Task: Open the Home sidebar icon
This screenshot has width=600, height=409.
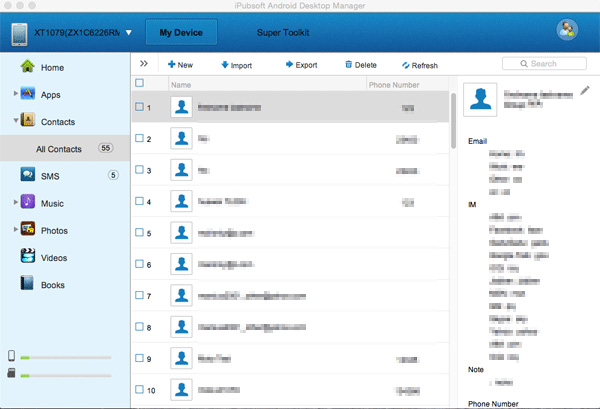Action: click(x=28, y=67)
